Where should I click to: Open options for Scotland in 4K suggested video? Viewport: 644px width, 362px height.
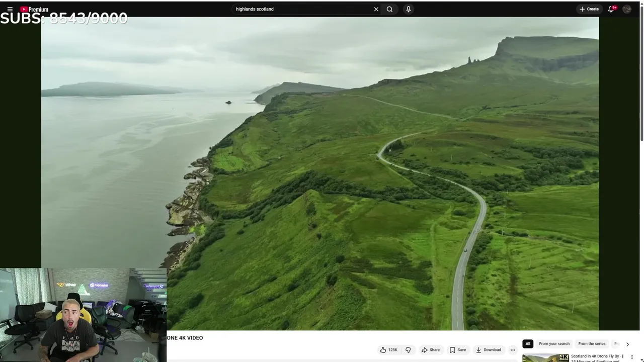pyautogui.click(x=632, y=357)
